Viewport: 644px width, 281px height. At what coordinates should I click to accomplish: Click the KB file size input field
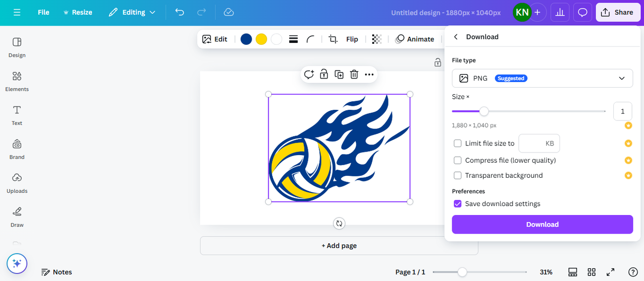tap(539, 144)
